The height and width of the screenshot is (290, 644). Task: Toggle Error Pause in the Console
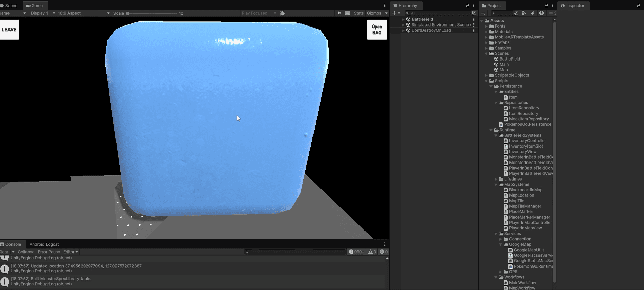coord(49,252)
